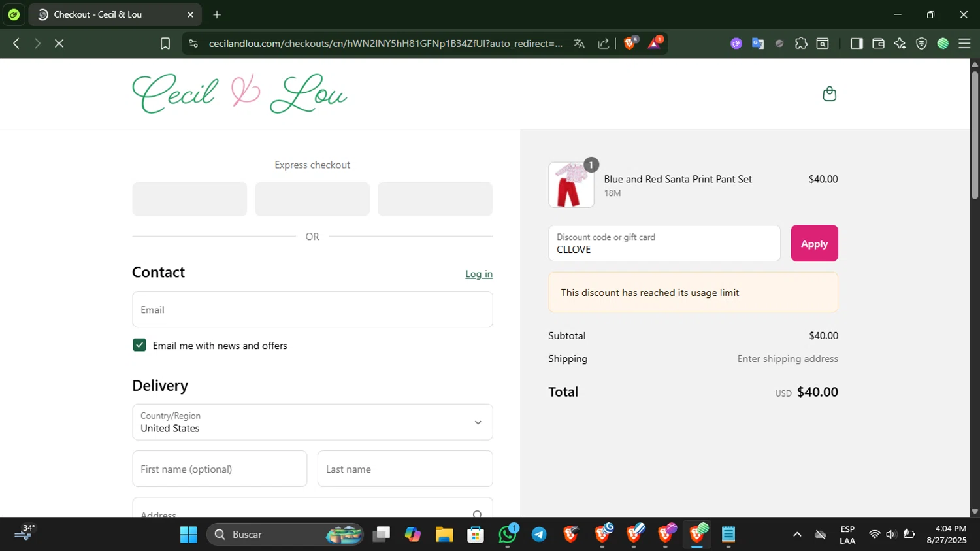Bookmark this page
Image resolution: width=980 pixels, height=551 pixels.
pyautogui.click(x=165, y=44)
